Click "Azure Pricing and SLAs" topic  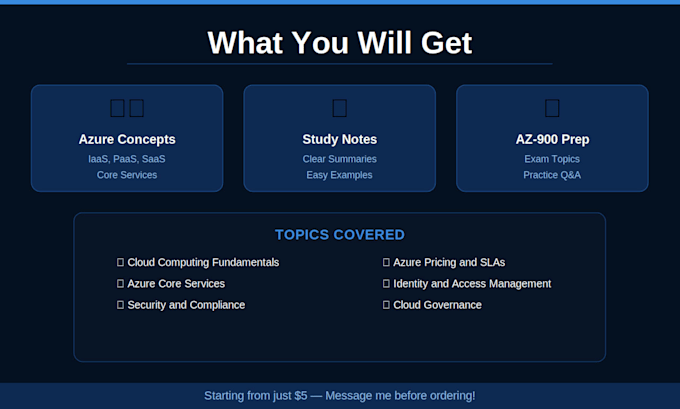click(x=449, y=262)
